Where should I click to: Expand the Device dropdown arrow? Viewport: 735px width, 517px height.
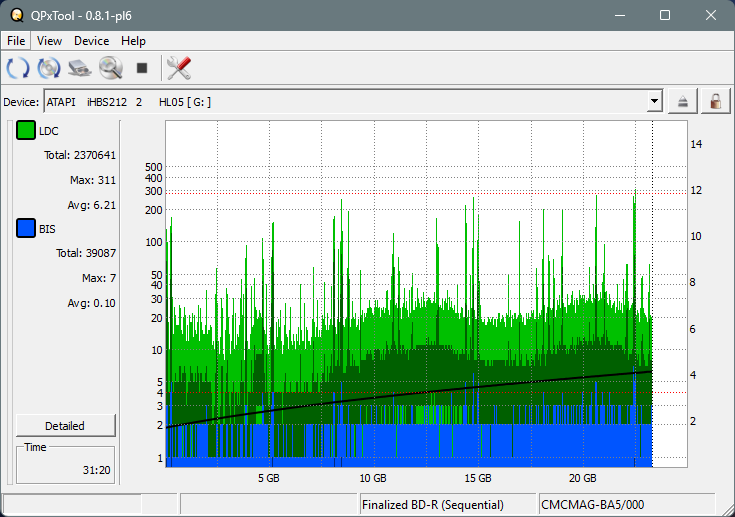[x=654, y=101]
